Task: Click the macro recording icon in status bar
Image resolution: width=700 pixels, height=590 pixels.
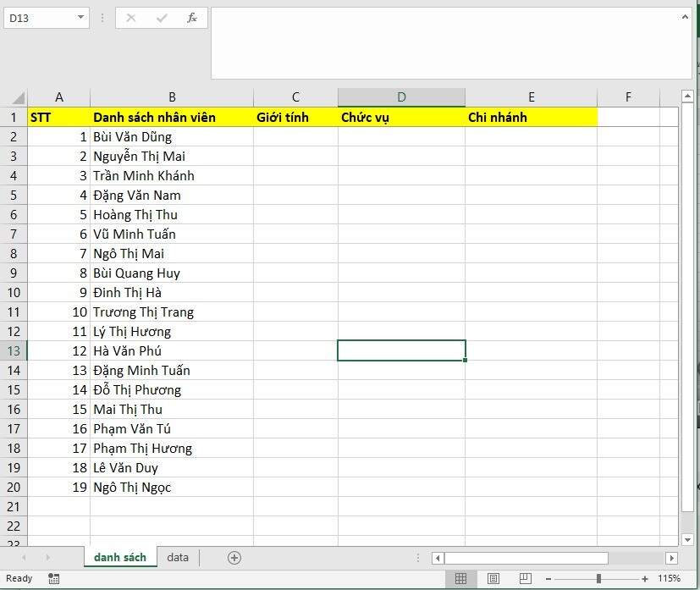Action: pos(53,578)
